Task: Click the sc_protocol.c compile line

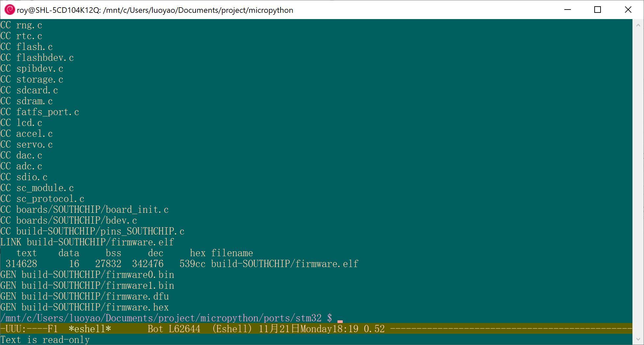Action: pyautogui.click(x=42, y=199)
